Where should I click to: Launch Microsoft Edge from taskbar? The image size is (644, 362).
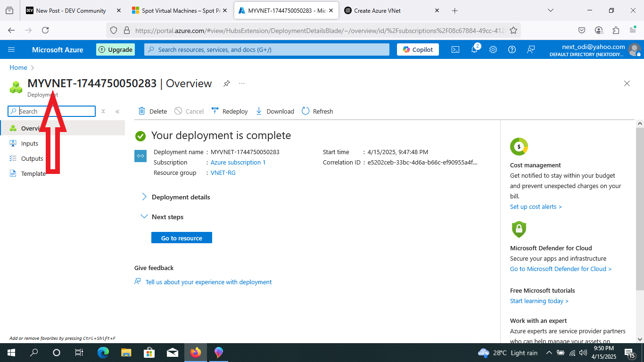pos(103,353)
